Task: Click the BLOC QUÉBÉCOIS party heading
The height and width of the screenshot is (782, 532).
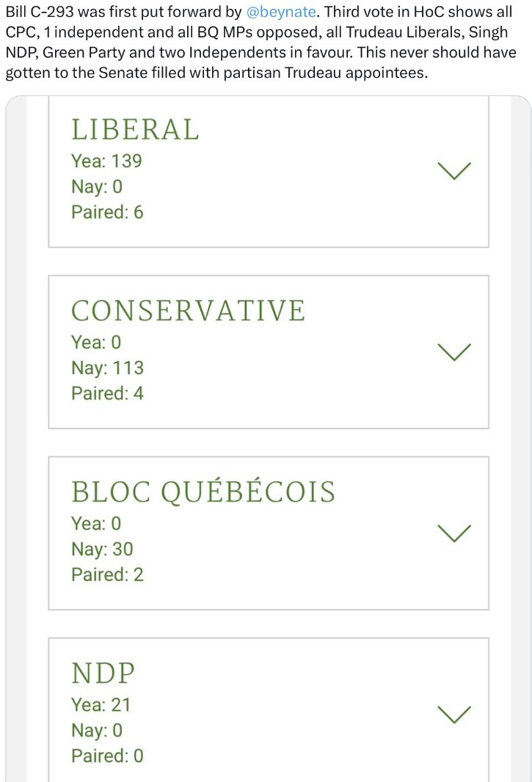Action: coord(203,492)
